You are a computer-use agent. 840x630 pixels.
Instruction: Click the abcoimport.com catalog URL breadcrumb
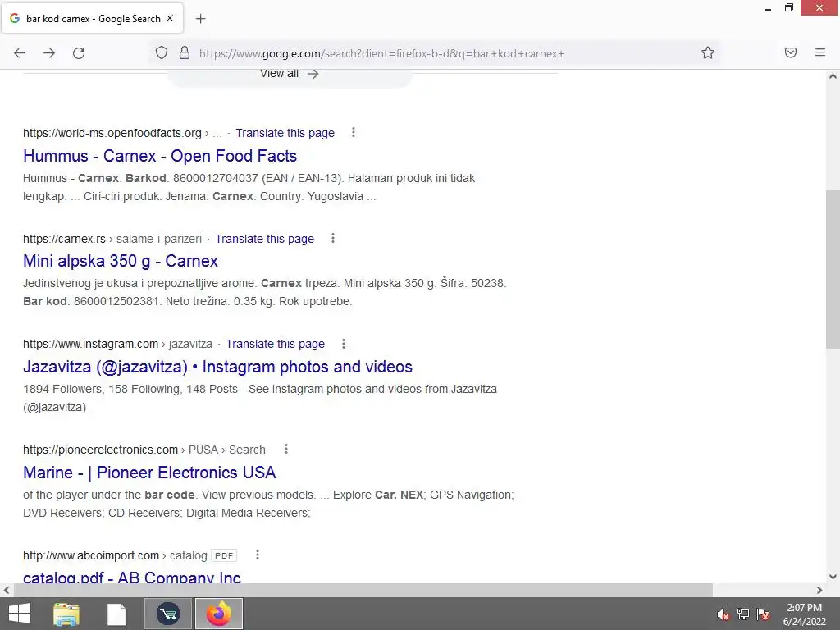[x=115, y=555]
